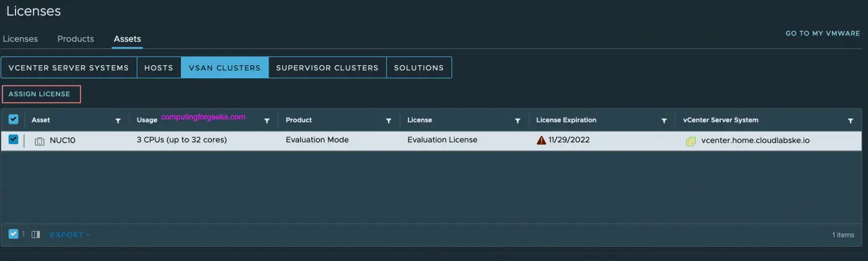Image resolution: width=868 pixels, height=261 pixels.
Task: Click the column chooser icon in footer
Action: point(35,234)
